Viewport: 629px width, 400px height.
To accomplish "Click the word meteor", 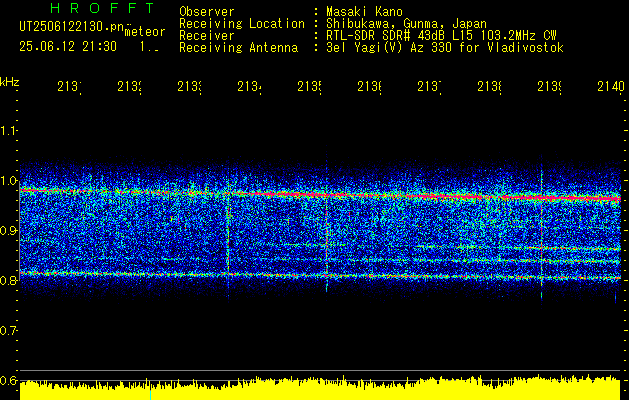I will click(144, 32).
